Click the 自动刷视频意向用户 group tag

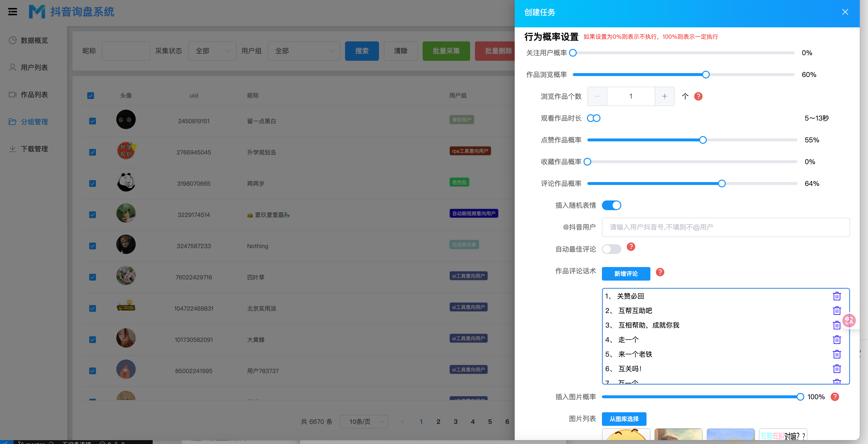coord(473,214)
